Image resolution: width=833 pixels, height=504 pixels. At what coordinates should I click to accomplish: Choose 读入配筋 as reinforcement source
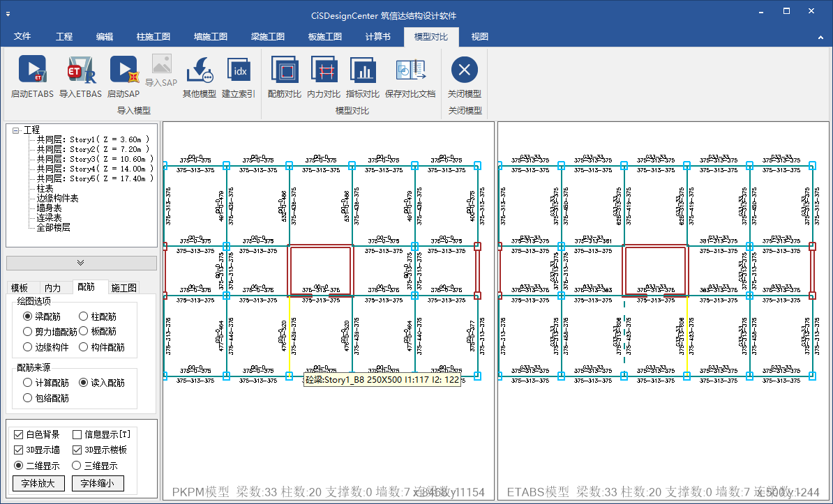pos(102,383)
